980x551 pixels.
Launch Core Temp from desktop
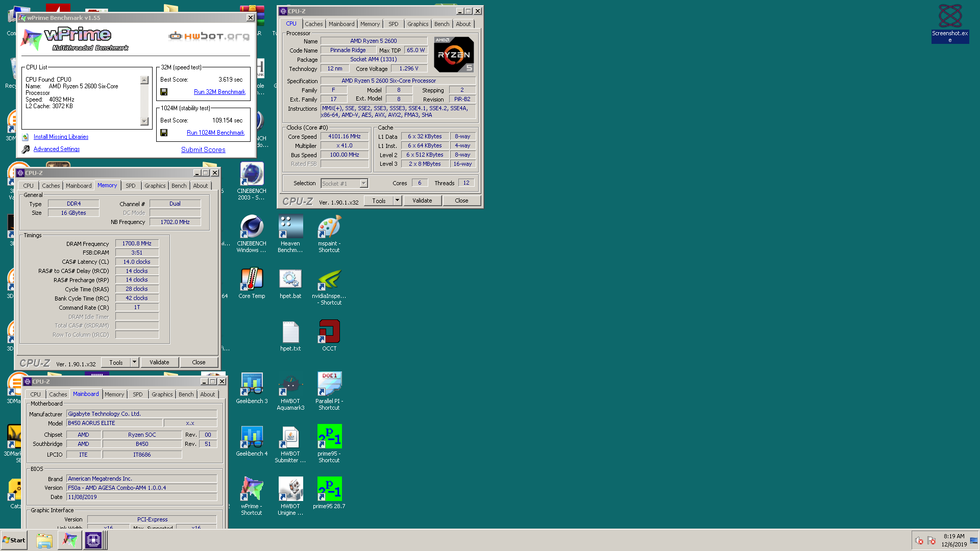[252, 284]
